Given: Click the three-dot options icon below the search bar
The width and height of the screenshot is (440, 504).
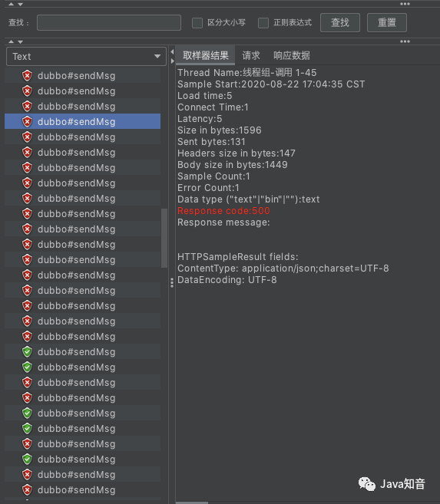Looking at the screenshot, I should click(405, 41).
